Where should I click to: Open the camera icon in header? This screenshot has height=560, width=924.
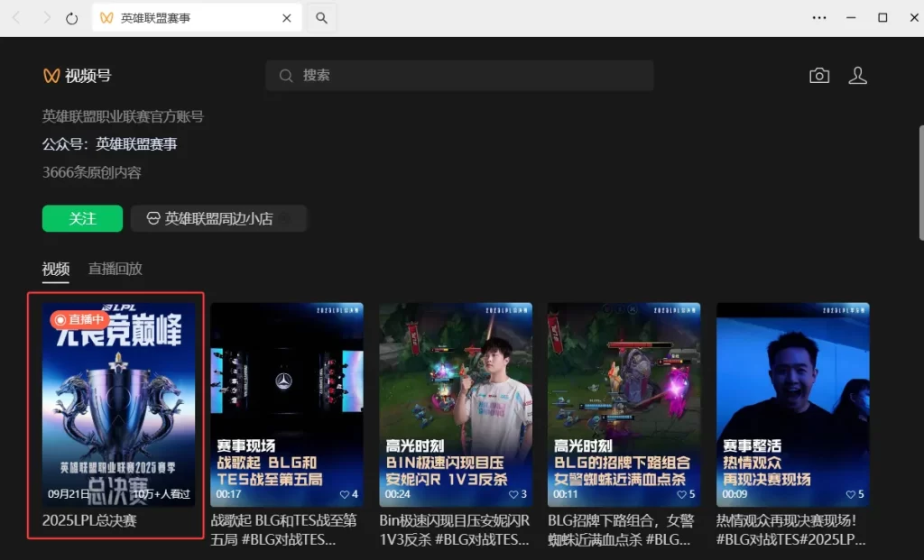pos(819,76)
